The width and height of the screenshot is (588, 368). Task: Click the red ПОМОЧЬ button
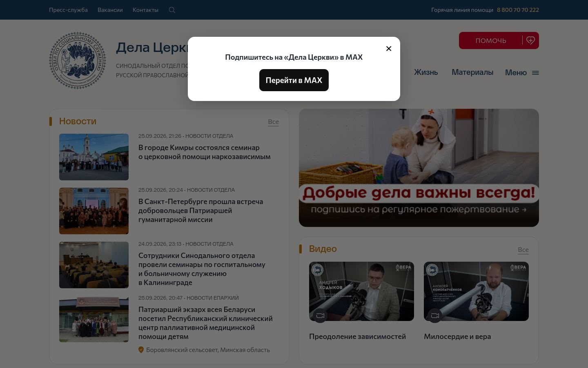[x=490, y=40]
